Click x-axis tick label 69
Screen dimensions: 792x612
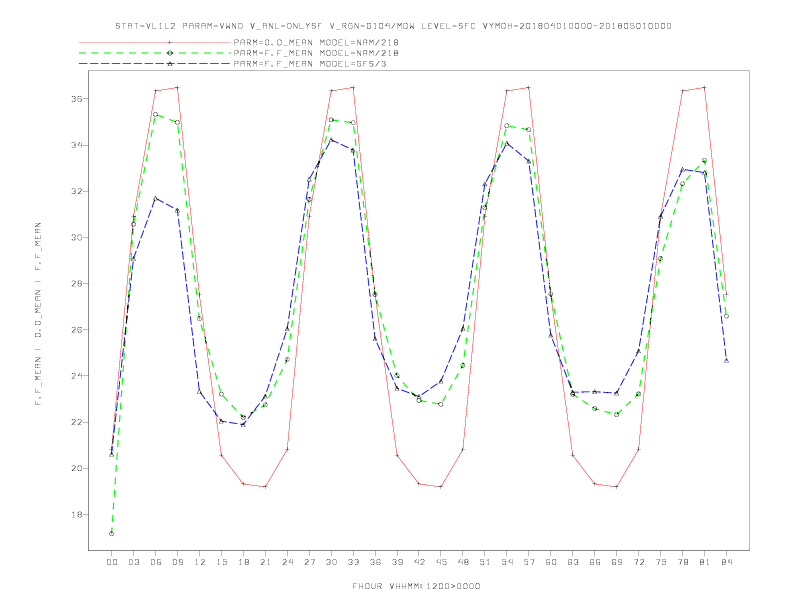click(617, 562)
